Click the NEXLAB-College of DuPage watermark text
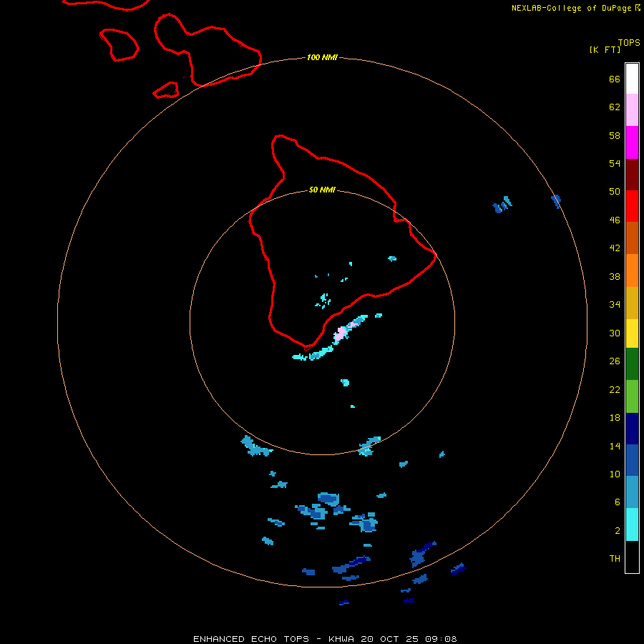The width and height of the screenshot is (644, 644). [x=576, y=8]
